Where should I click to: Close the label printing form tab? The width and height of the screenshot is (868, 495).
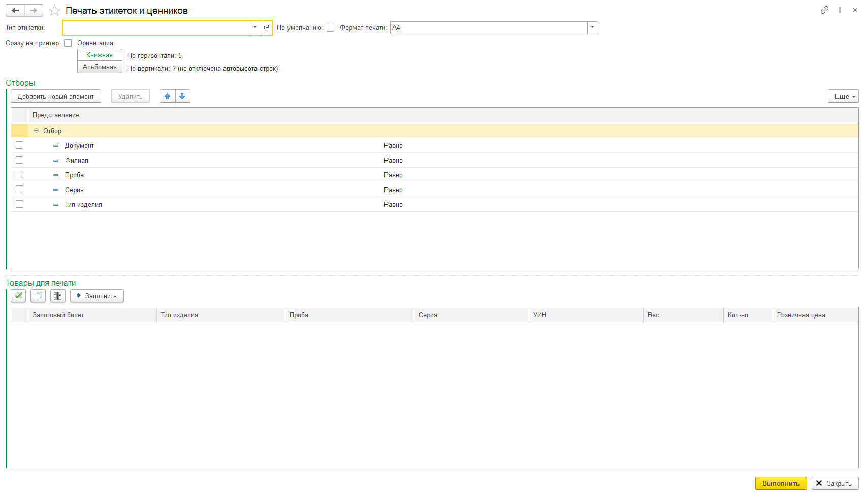pyautogui.click(x=855, y=10)
